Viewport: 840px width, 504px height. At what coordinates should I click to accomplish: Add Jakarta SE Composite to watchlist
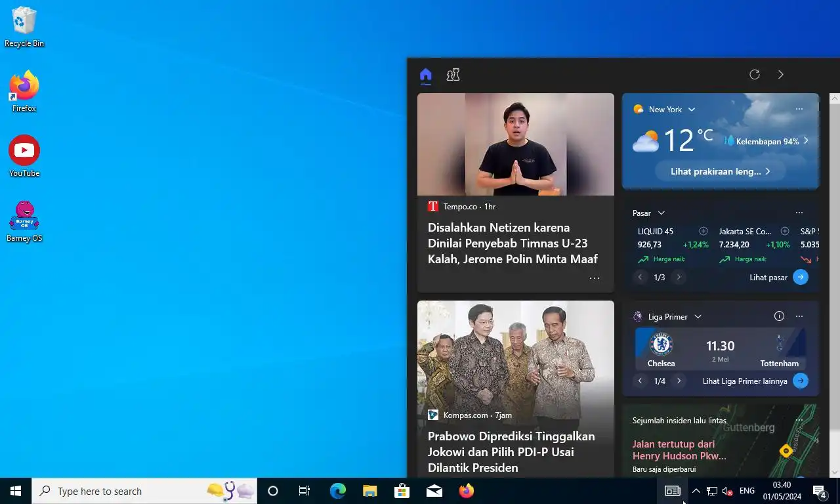[x=785, y=231]
